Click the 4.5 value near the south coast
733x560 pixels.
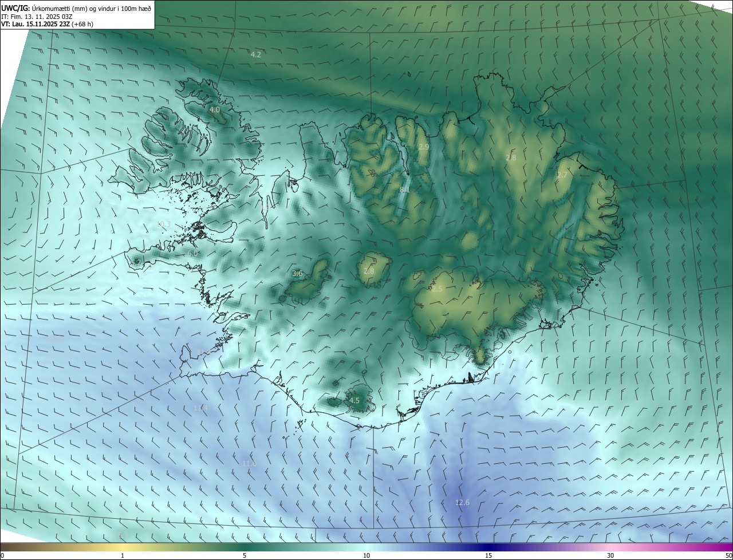[x=354, y=401]
